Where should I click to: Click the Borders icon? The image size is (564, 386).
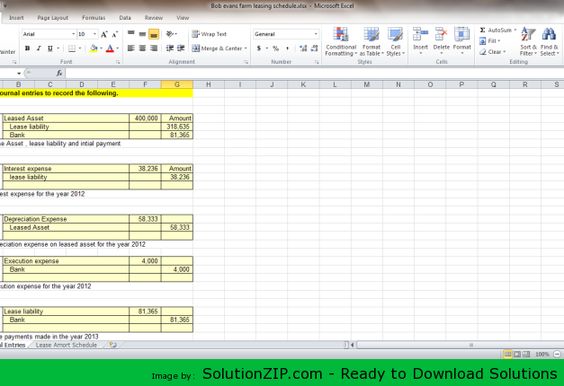pyautogui.click(x=72, y=48)
